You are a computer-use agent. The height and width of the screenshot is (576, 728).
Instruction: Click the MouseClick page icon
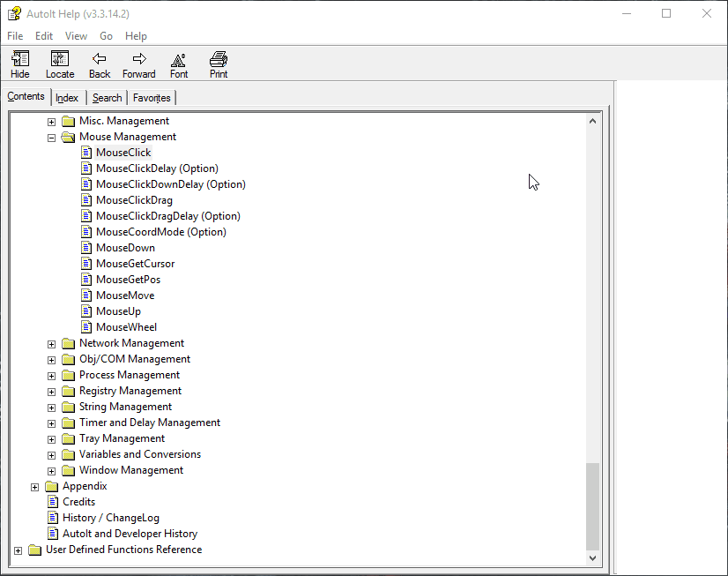[x=86, y=153]
